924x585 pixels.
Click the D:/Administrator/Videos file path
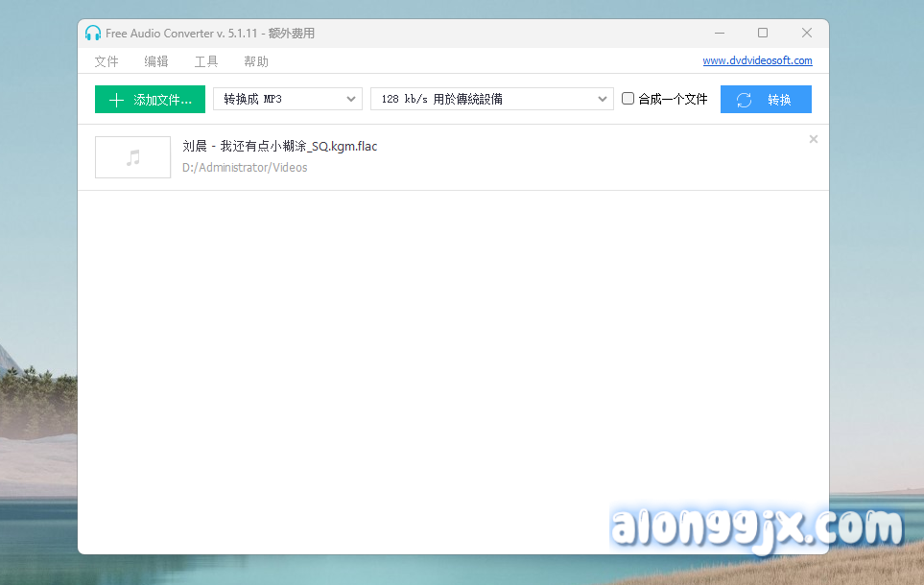245,168
